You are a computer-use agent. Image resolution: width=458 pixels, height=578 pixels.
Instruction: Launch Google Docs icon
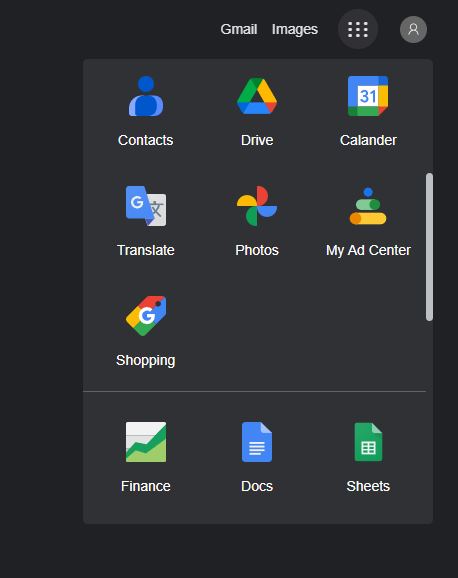point(257,442)
